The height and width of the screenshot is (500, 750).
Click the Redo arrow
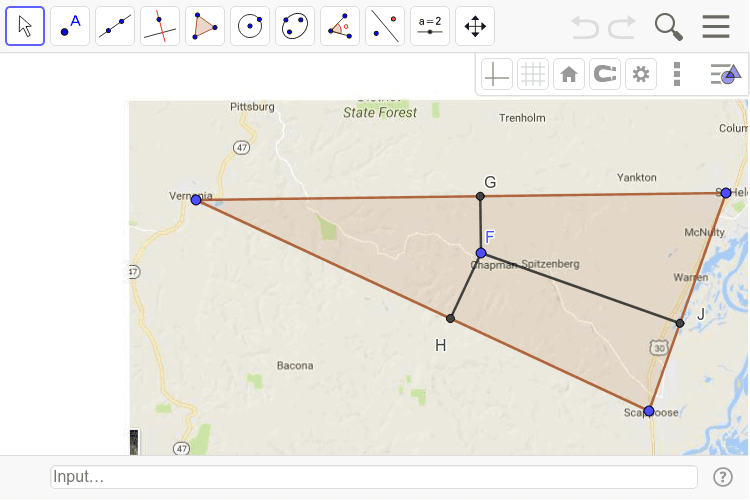click(622, 27)
